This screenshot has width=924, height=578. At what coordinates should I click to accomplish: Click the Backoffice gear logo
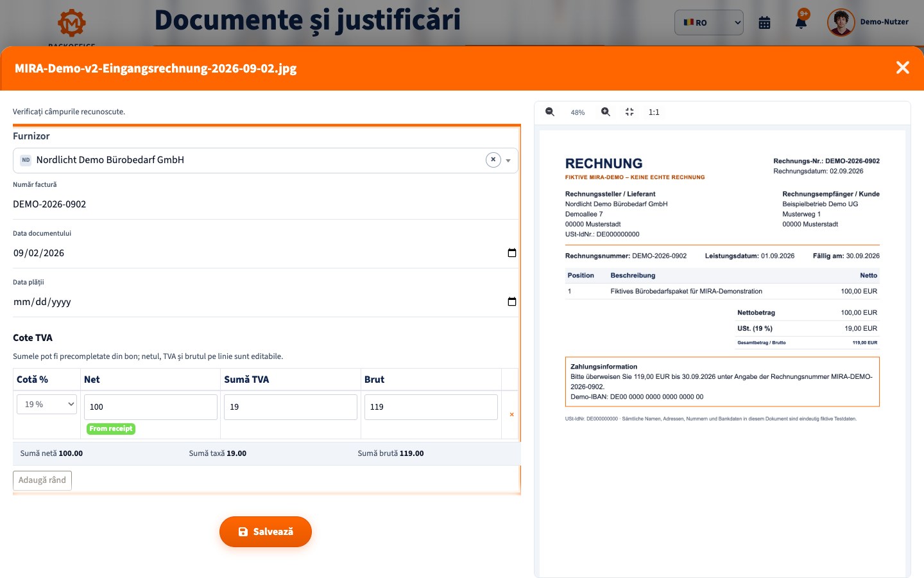click(x=72, y=24)
